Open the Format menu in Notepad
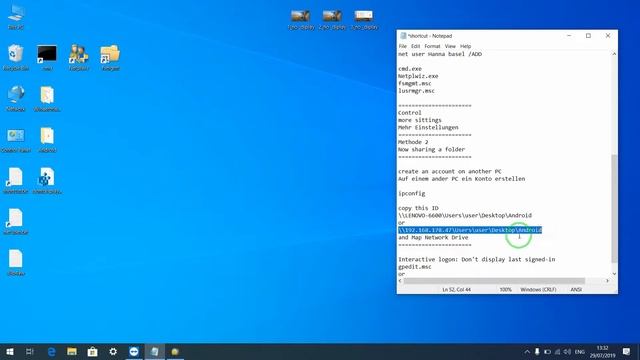 (432, 46)
